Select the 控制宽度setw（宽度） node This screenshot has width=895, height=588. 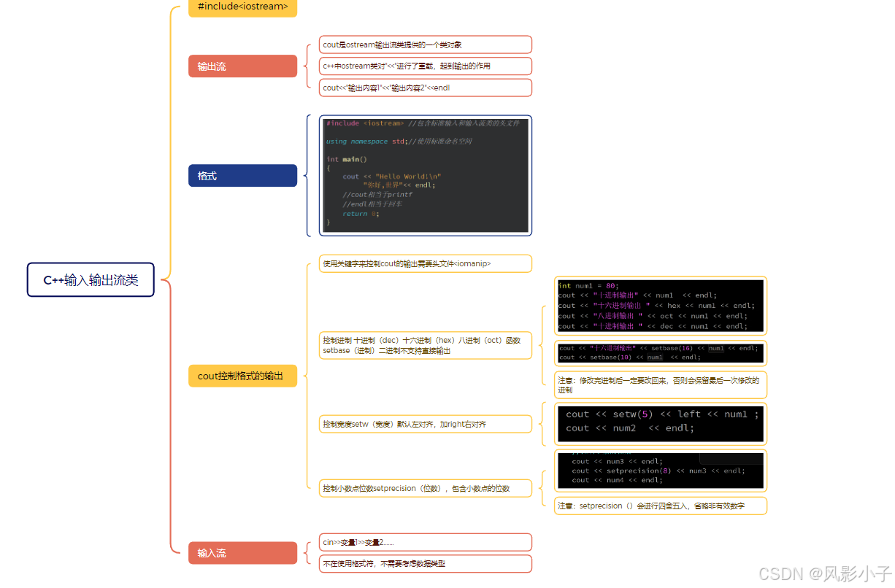click(x=426, y=424)
